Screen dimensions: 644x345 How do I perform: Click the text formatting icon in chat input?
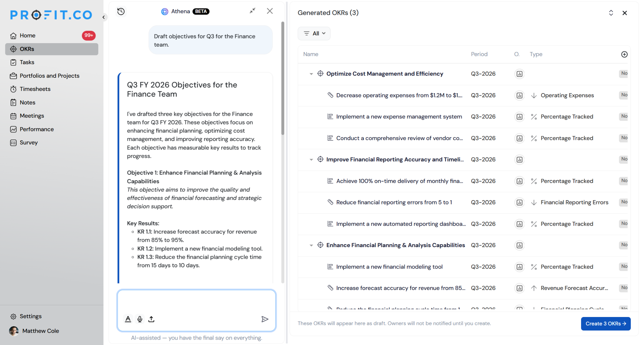tap(128, 319)
